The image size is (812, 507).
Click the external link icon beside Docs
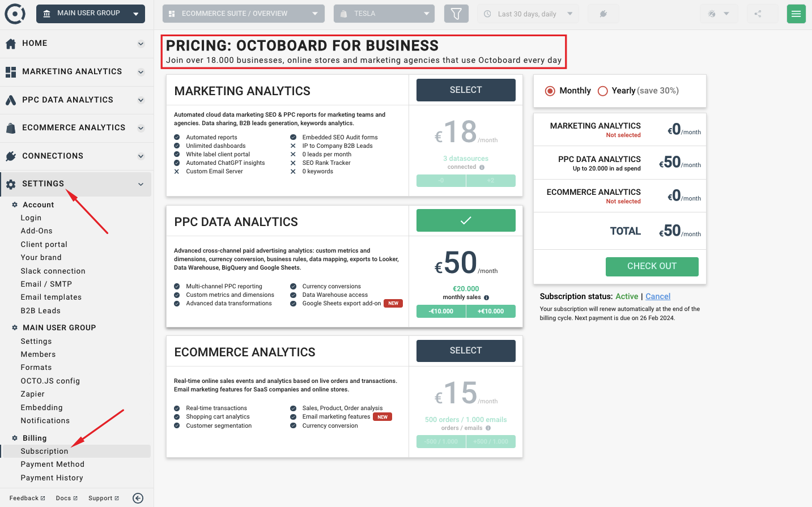75,499
